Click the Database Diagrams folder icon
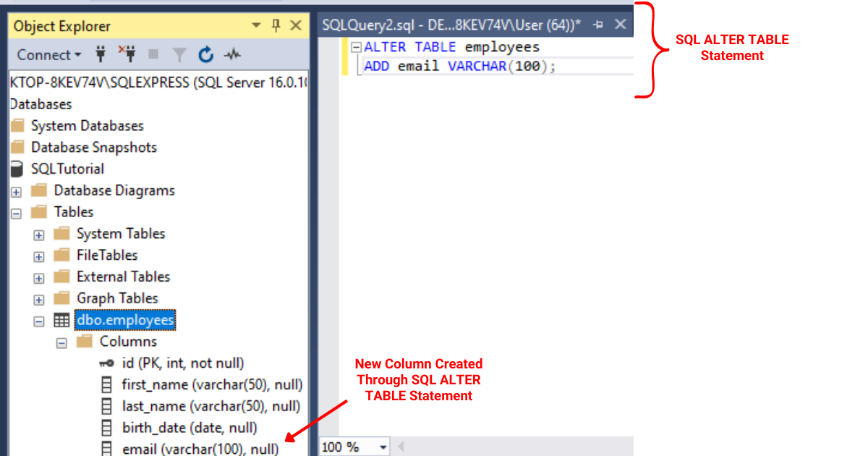This screenshot has width=868, height=456. [x=39, y=190]
